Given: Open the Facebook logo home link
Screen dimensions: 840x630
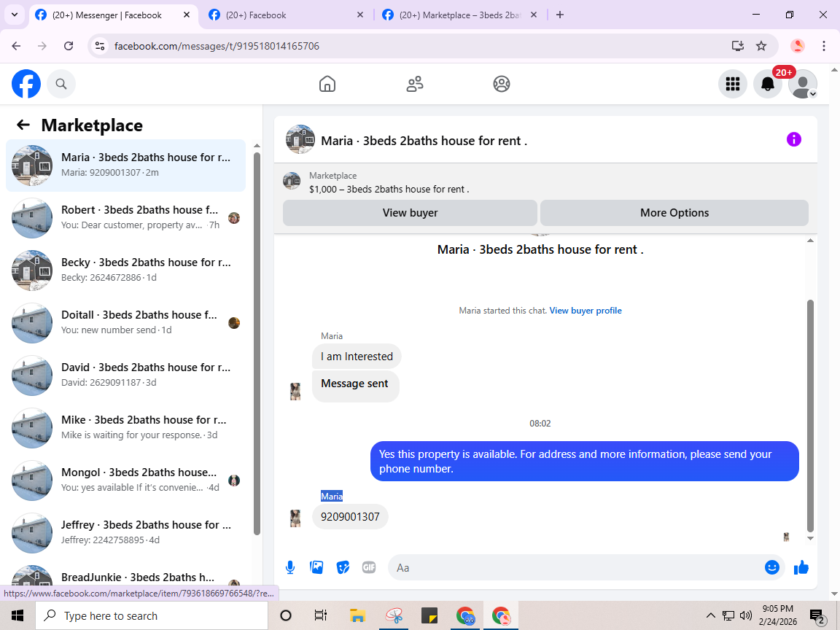Looking at the screenshot, I should click(26, 84).
